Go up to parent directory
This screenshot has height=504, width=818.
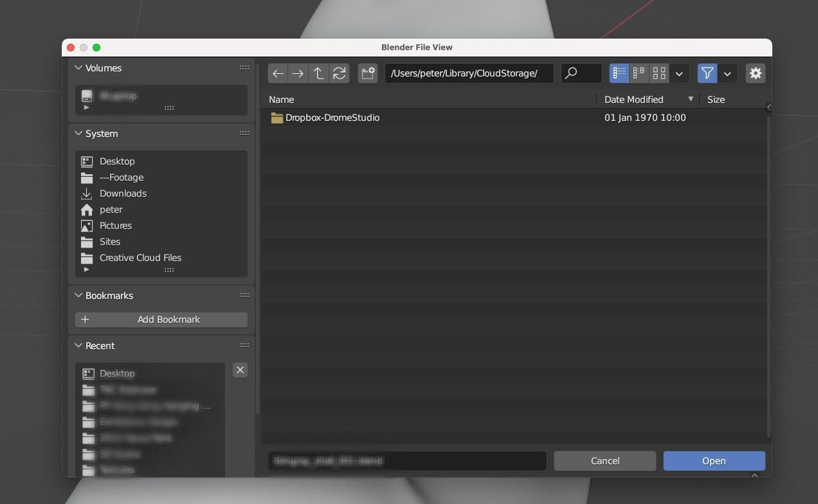pyautogui.click(x=318, y=73)
